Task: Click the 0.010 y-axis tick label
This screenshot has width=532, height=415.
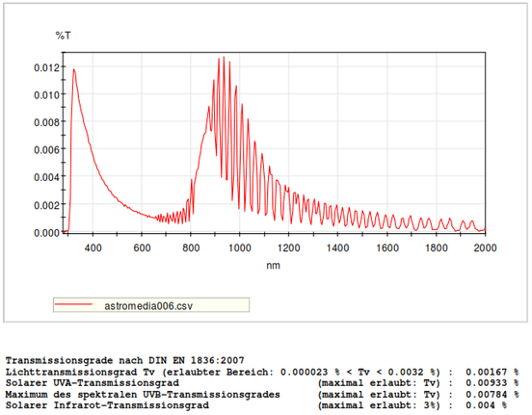Action: click(x=47, y=95)
